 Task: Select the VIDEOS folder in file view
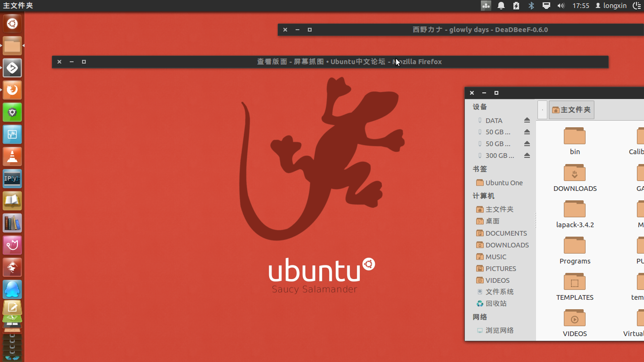click(x=575, y=323)
